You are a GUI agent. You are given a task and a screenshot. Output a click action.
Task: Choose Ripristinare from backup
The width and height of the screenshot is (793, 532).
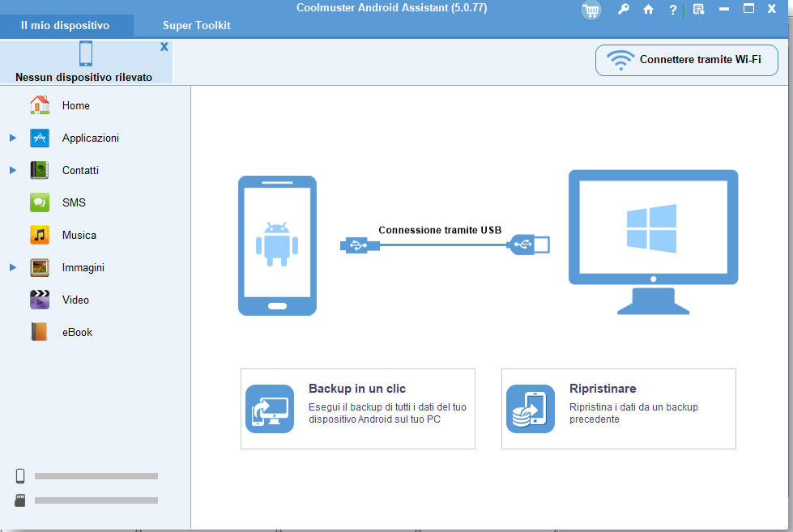tap(619, 409)
